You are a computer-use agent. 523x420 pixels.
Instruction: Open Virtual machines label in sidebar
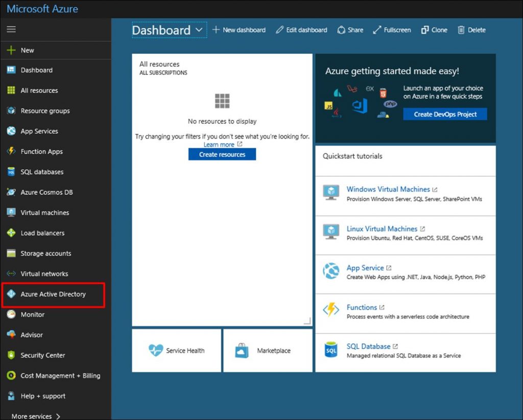[x=45, y=213]
